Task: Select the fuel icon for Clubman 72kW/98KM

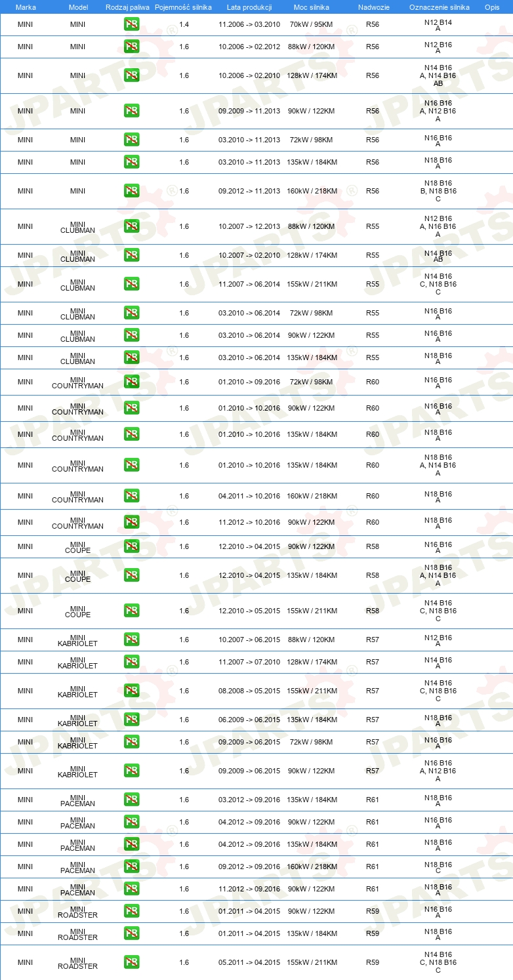Action: (x=131, y=313)
